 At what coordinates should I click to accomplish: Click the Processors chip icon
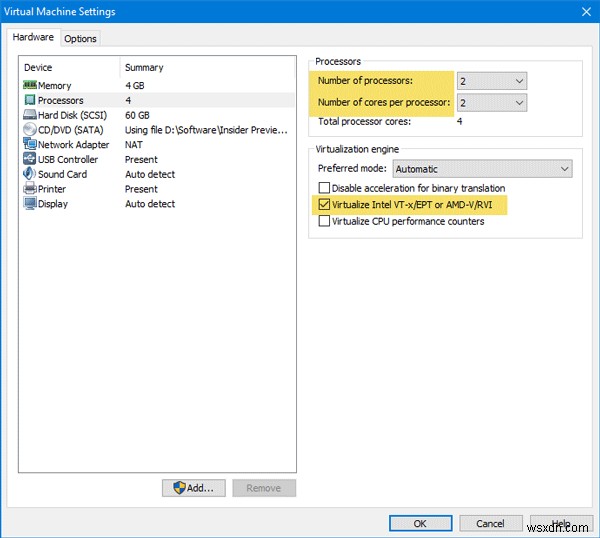(x=30, y=100)
